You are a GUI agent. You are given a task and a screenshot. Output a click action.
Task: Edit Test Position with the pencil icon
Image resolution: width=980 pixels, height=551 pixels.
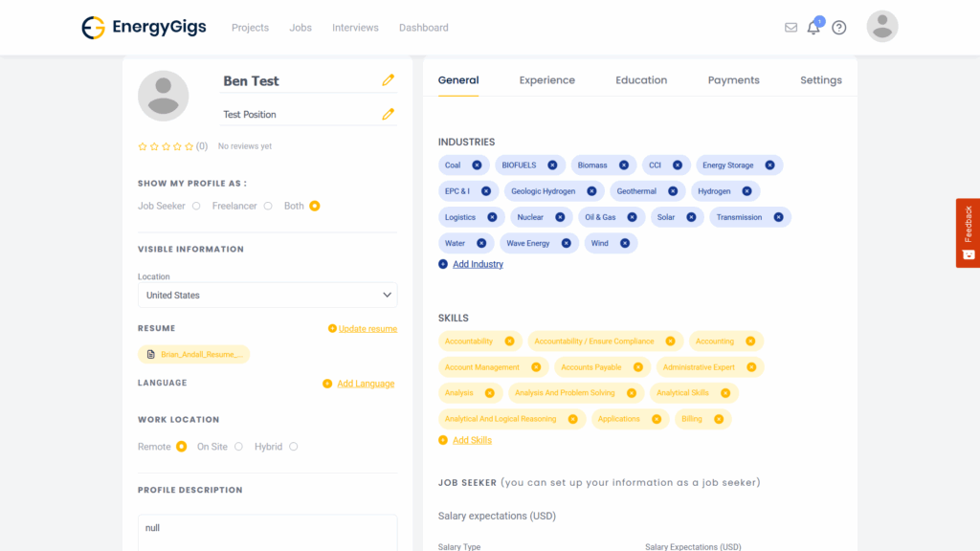[x=388, y=114]
